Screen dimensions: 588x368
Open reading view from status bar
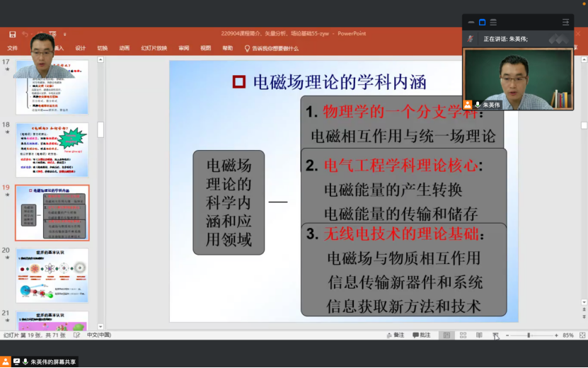[479, 335]
